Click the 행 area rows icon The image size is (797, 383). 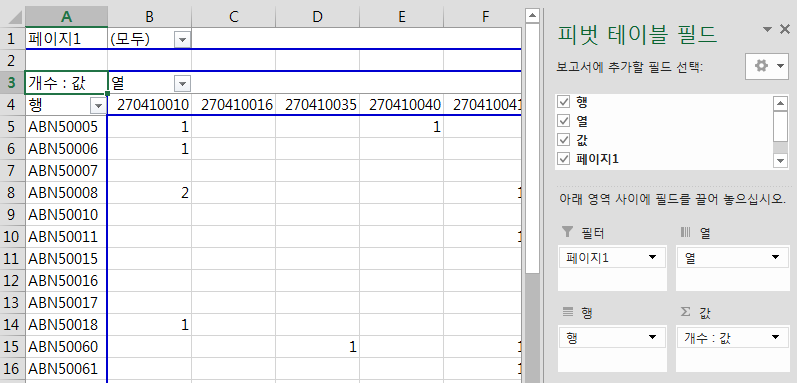click(567, 312)
